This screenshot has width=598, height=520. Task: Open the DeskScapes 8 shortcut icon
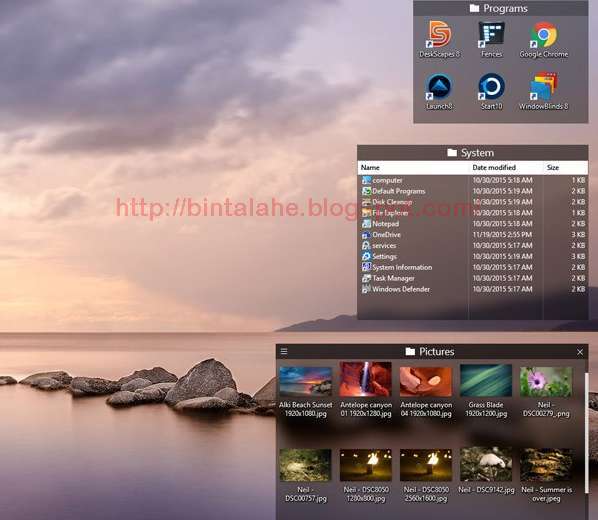[x=439, y=34]
